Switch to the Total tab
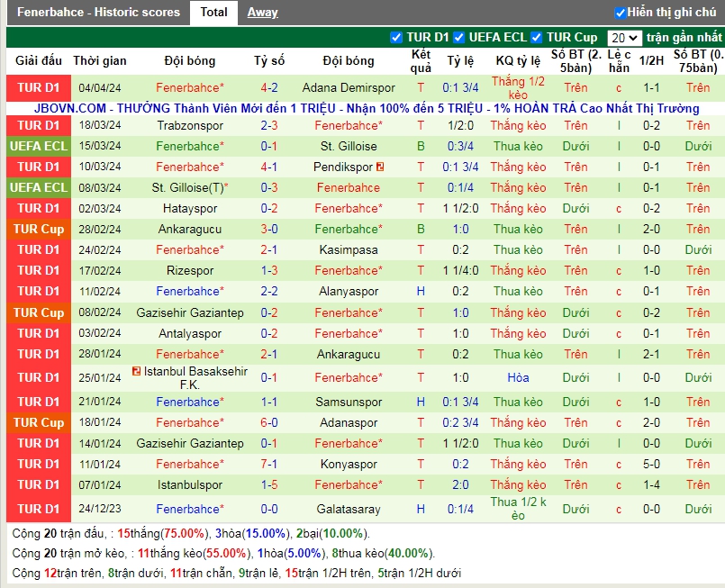This screenshot has height=588, width=725. (213, 13)
